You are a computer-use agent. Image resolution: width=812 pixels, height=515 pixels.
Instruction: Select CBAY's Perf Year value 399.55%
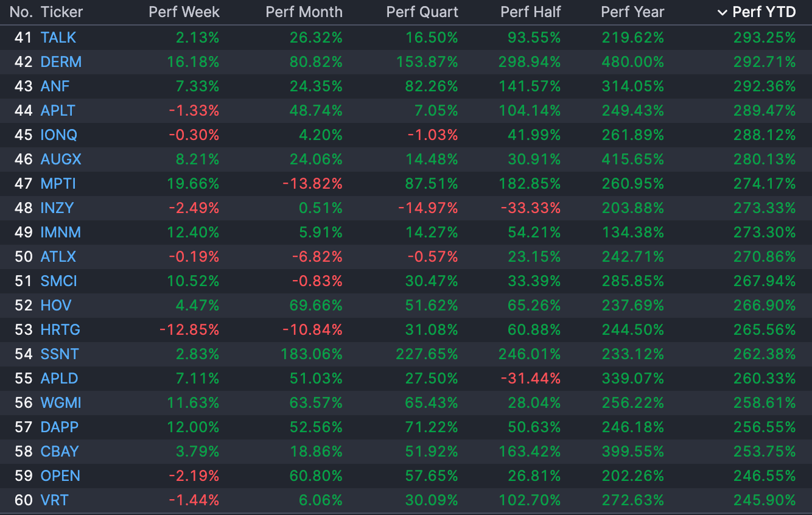[x=633, y=452]
